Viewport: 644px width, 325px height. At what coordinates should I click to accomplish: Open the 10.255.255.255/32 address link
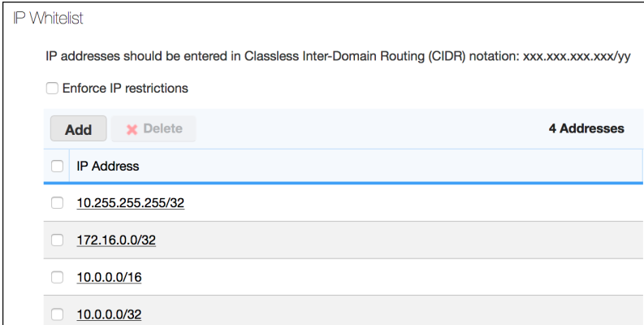(x=131, y=203)
